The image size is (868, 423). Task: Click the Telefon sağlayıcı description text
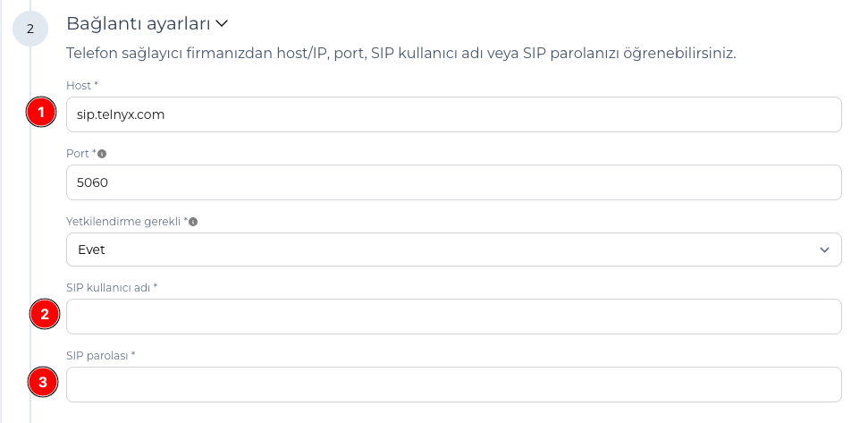coord(401,54)
